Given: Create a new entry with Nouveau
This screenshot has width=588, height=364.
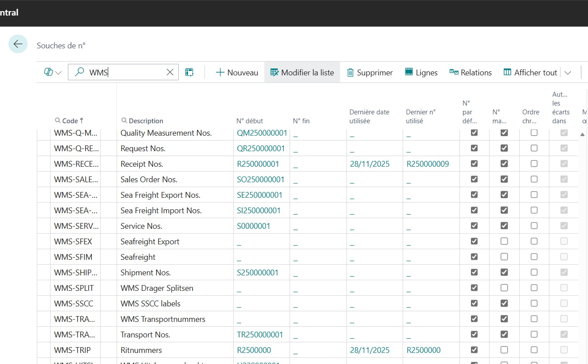Looking at the screenshot, I should (237, 72).
